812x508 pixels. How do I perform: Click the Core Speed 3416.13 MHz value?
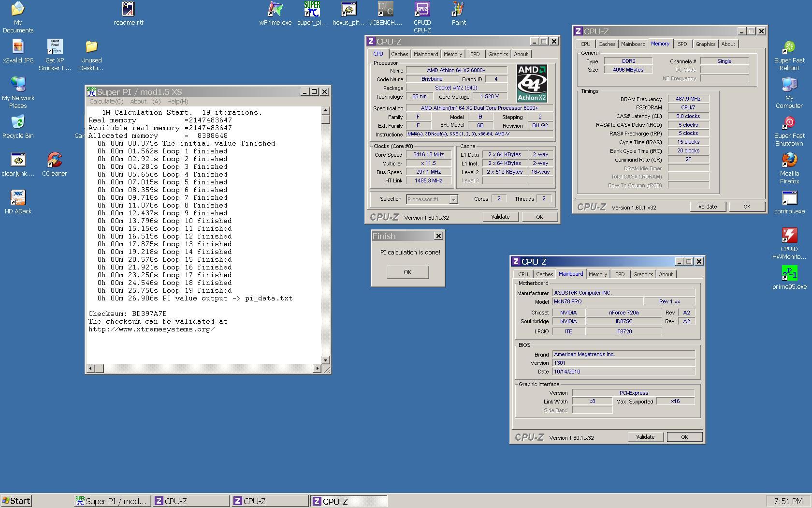click(428, 155)
